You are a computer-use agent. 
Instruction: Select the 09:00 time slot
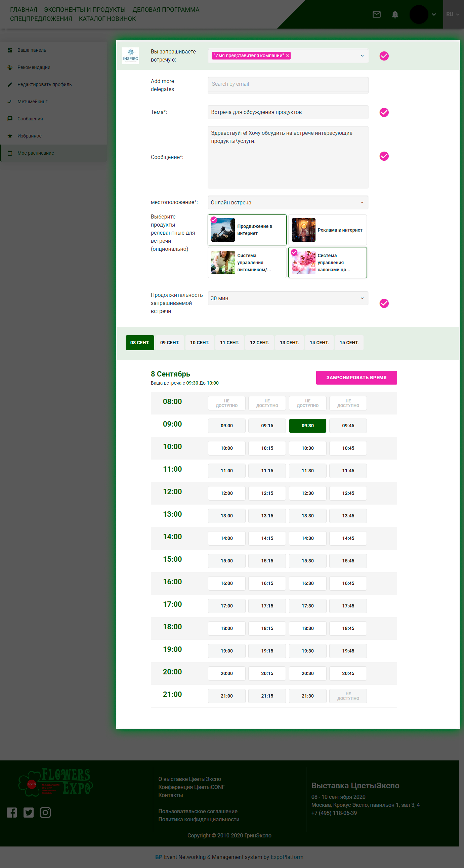coord(226,426)
